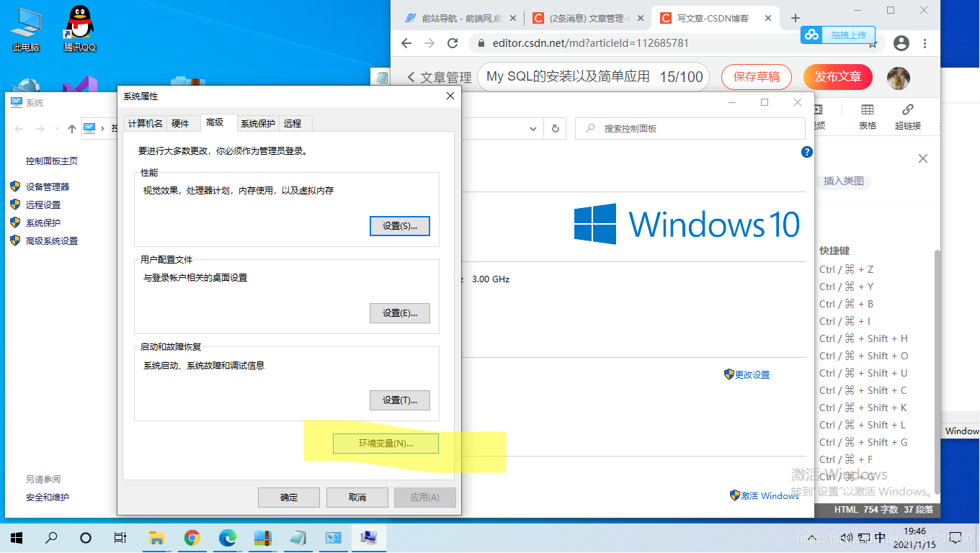
Task: Switch to the 计算机名 tab
Action: click(145, 124)
